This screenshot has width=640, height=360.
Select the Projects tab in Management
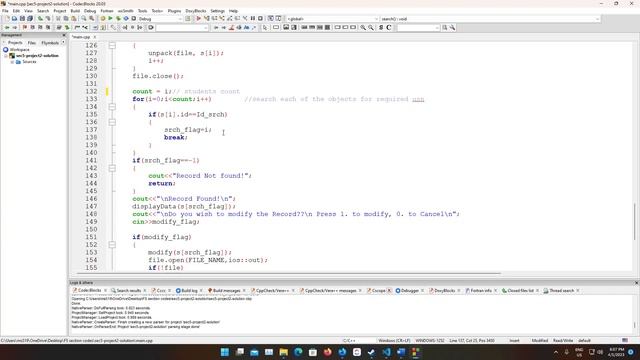click(15, 42)
